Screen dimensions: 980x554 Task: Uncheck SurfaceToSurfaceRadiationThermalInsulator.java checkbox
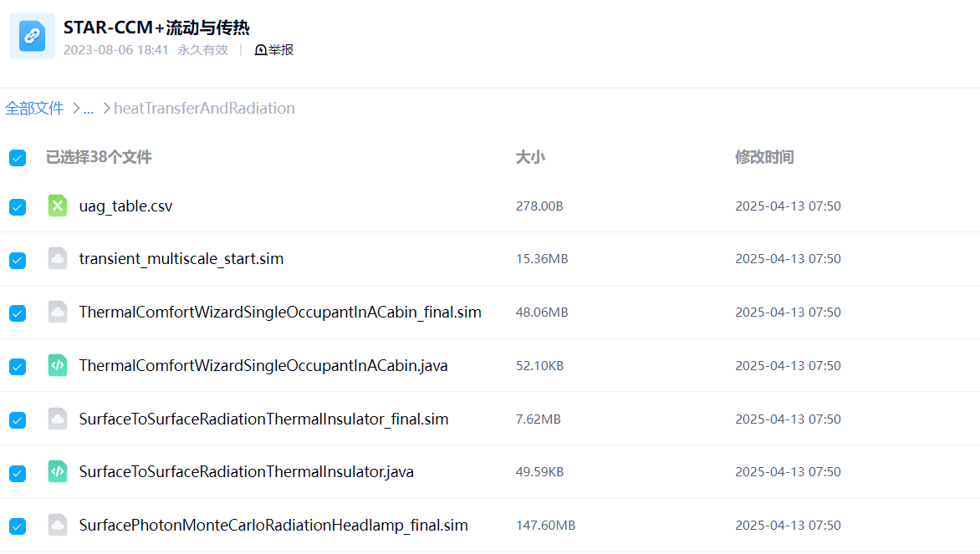tap(18, 473)
